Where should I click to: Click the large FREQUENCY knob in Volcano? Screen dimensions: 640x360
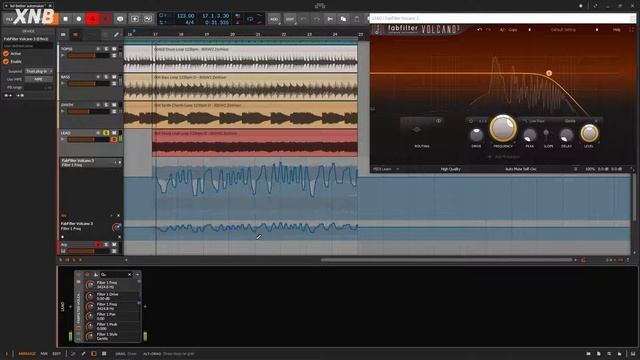[503, 128]
